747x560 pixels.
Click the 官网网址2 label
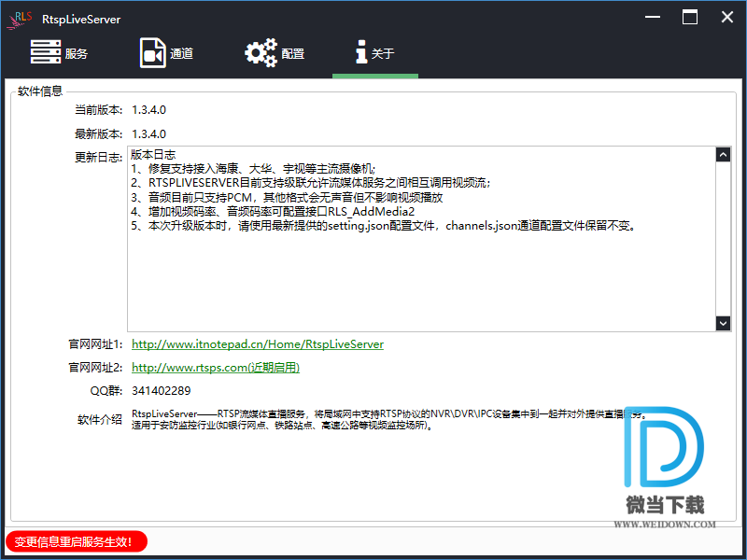coord(96,368)
